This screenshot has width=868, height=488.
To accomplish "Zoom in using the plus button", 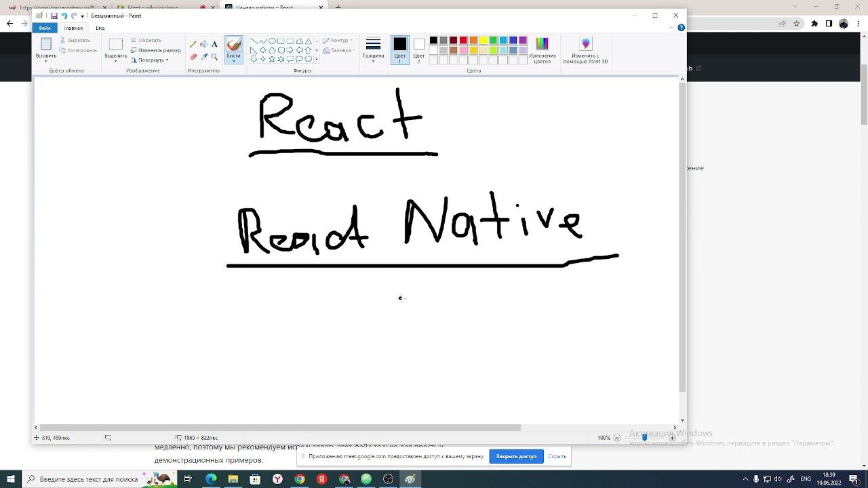I will [x=672, y=438].
